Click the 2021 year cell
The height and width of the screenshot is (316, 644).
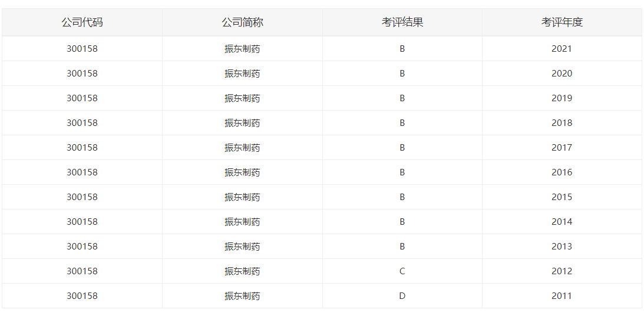pyautogui.click(x=562, y=49)
